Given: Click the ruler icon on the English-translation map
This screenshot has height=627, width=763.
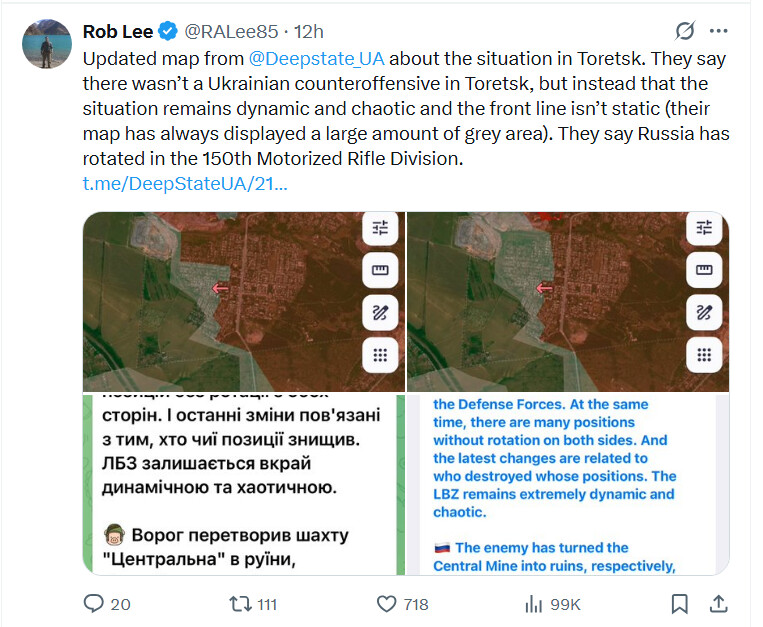Looking at the screenshot, I should (704, 270).
